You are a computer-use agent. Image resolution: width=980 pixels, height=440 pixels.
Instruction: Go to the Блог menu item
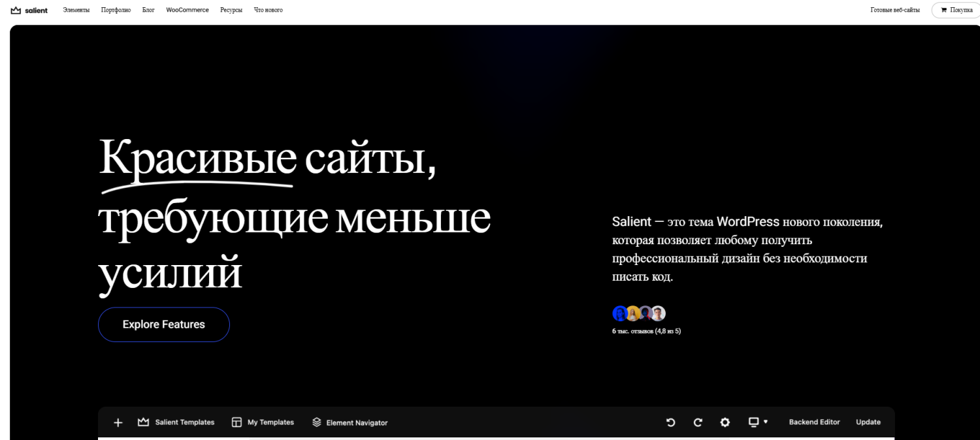148,10
